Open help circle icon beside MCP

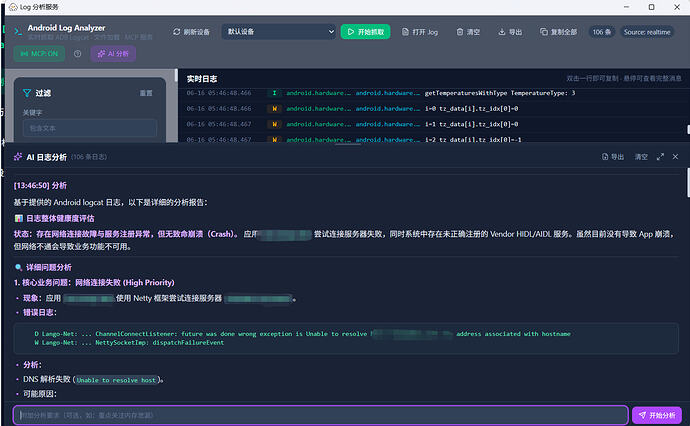77,54
